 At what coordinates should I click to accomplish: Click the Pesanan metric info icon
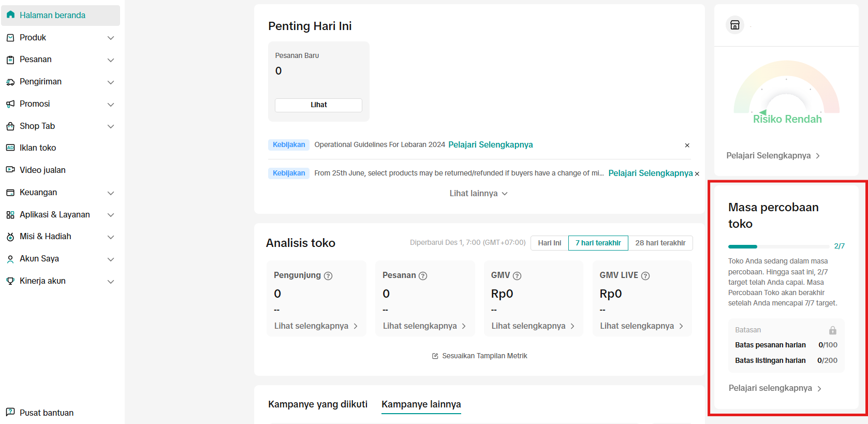click(423, 276)
